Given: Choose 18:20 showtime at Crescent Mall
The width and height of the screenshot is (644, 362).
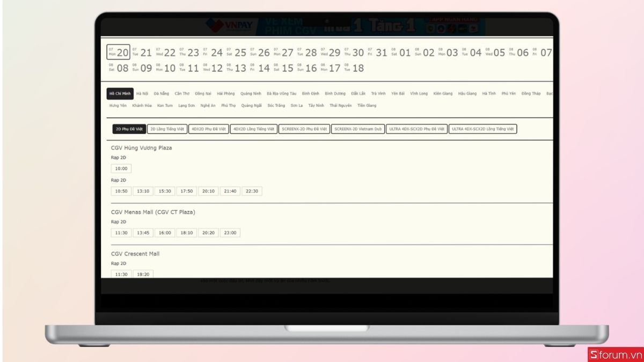Looking at the screenshot, I should 143,274.
